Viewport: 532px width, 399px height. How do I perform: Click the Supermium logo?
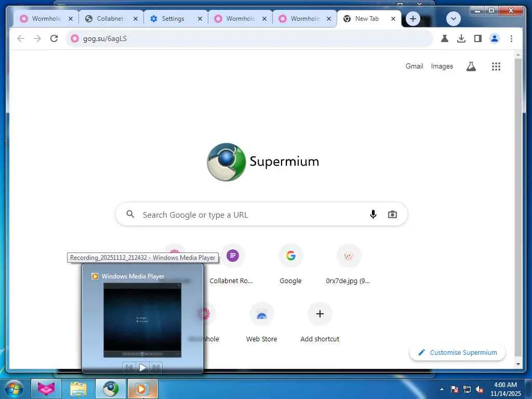coord(263,162)
